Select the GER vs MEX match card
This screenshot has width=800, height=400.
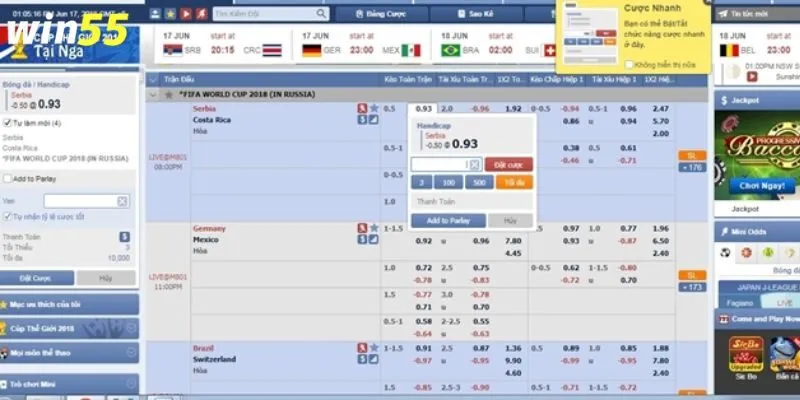pyautogui.click(x=361, y=45)
